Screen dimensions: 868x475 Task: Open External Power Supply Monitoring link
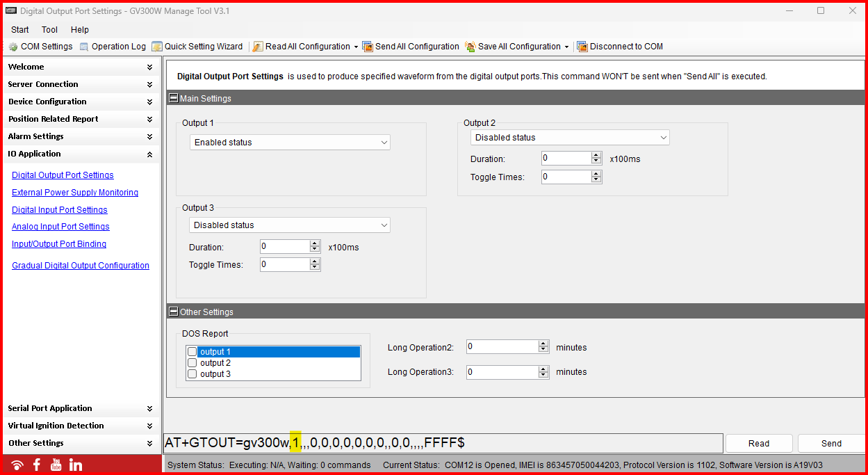pos(75,193)
